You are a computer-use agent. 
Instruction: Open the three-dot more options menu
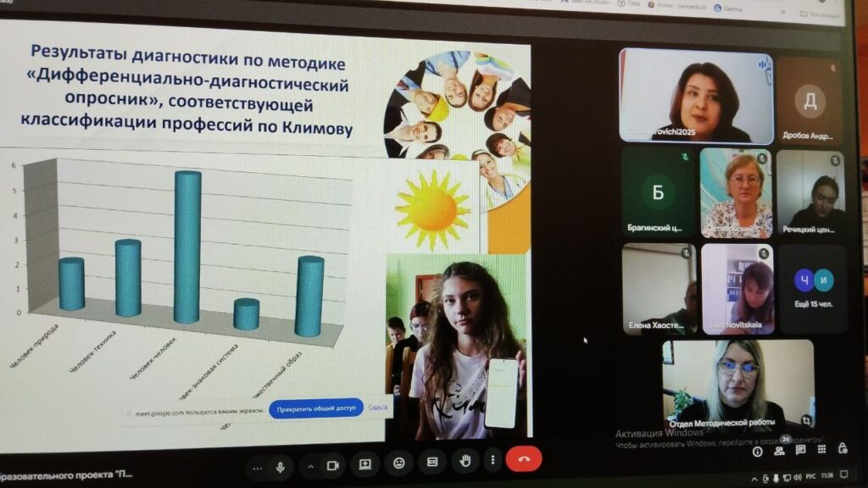coord(492,463)
